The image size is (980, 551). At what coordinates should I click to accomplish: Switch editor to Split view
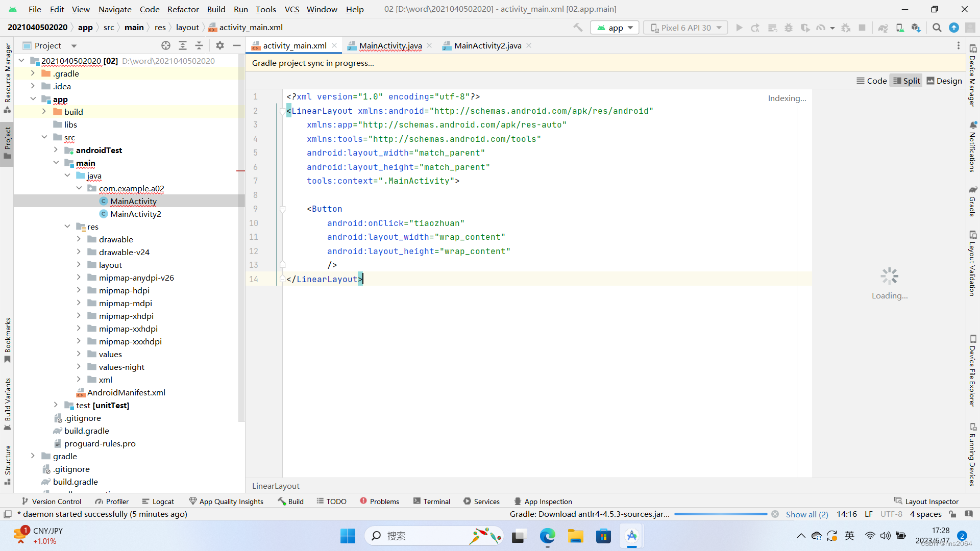pyautogui.click(x=906, y=81)
